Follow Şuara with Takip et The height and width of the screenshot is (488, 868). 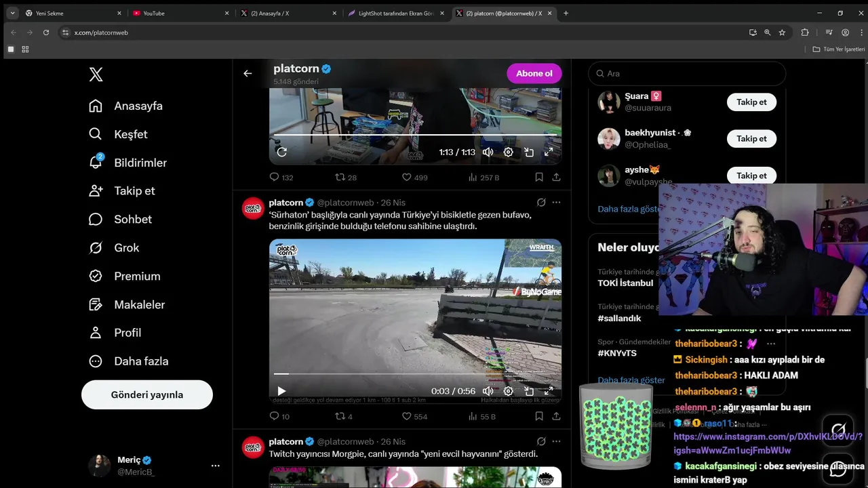751,102
